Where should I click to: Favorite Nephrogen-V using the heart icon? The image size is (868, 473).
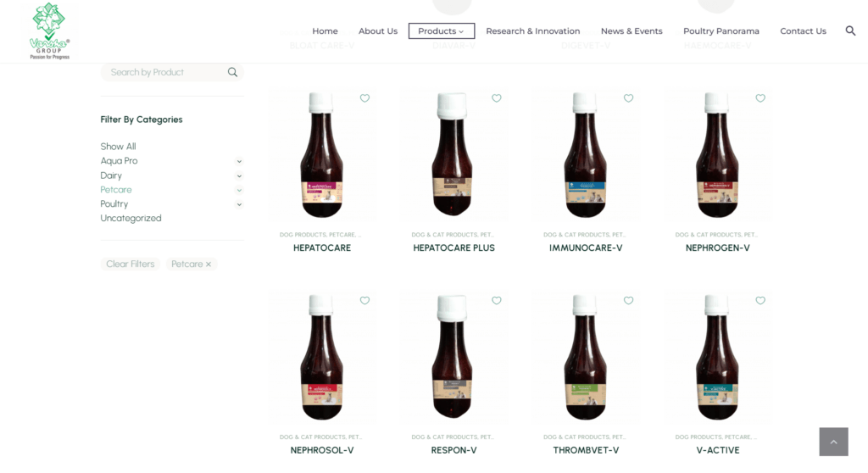760,98
